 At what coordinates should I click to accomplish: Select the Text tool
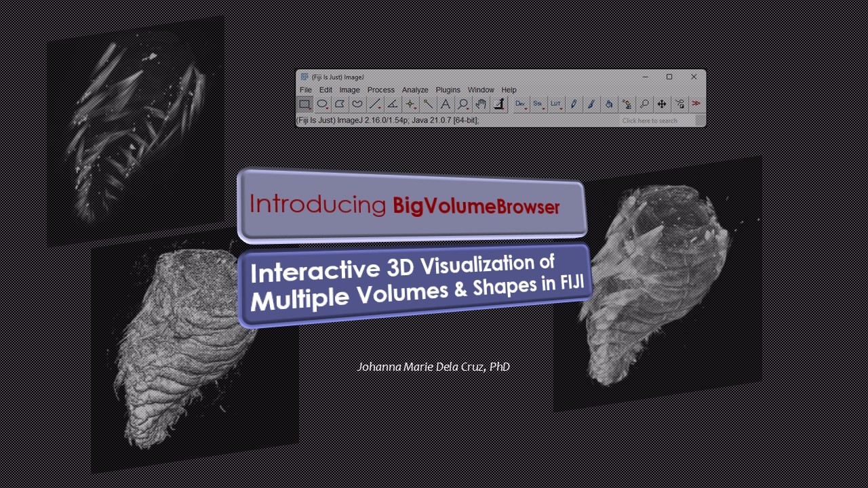click(x=446, y=104)
